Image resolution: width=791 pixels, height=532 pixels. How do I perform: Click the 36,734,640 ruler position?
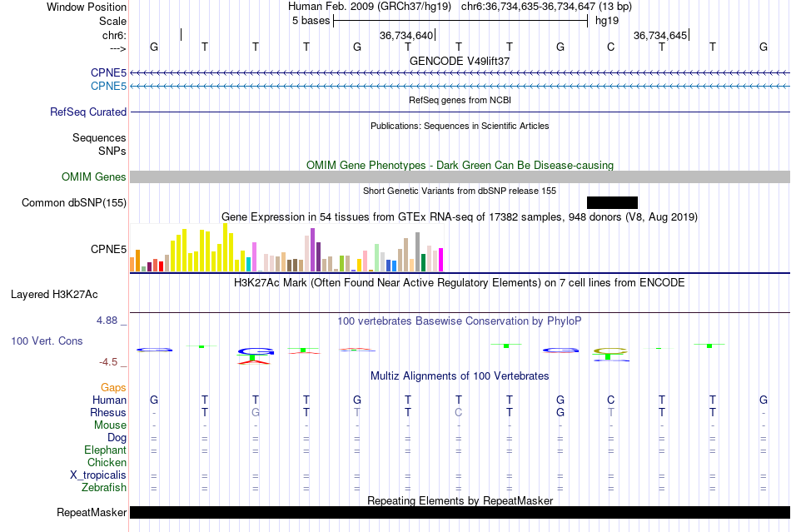click(x=406, y=35)
